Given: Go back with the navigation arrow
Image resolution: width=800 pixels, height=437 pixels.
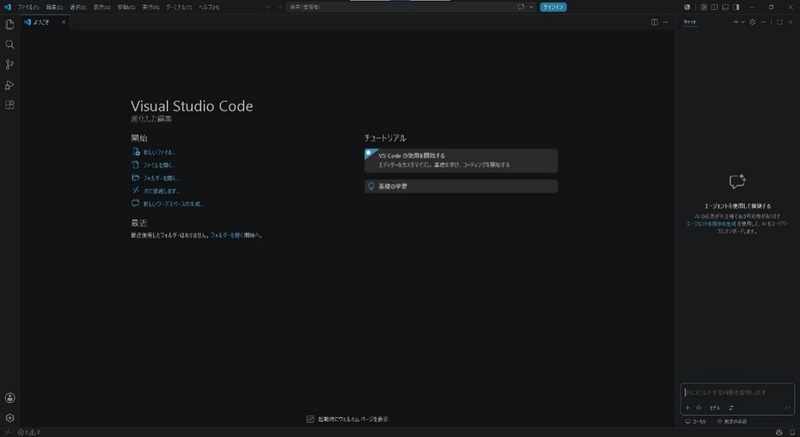Looking at the screenshot, I should click(269, 7).
